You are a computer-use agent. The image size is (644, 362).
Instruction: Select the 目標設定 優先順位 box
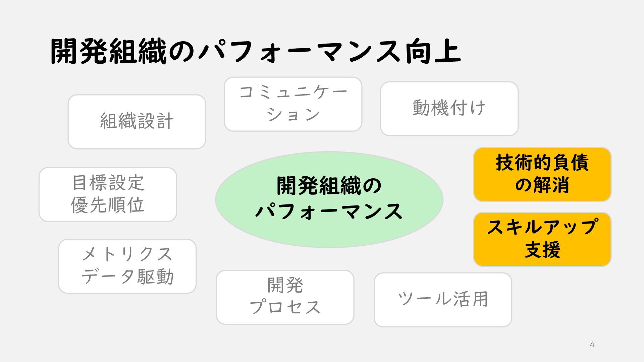click(x=108, y=194)
